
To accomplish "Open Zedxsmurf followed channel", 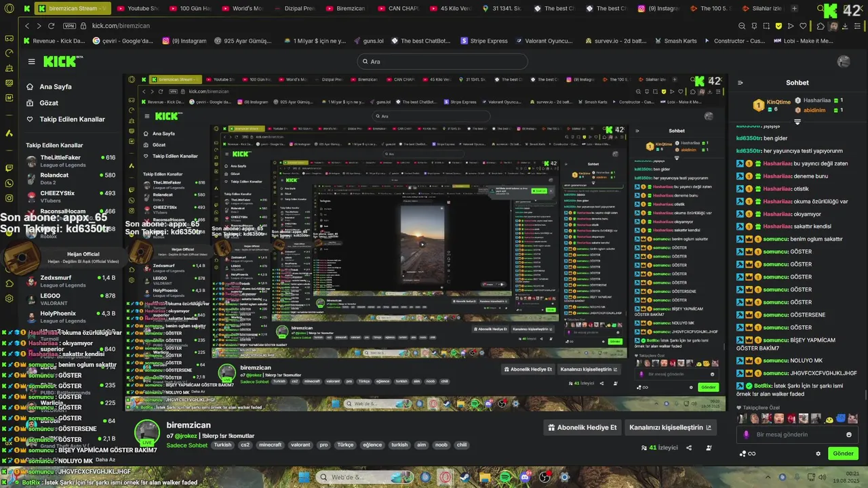I will coord(71,281).
